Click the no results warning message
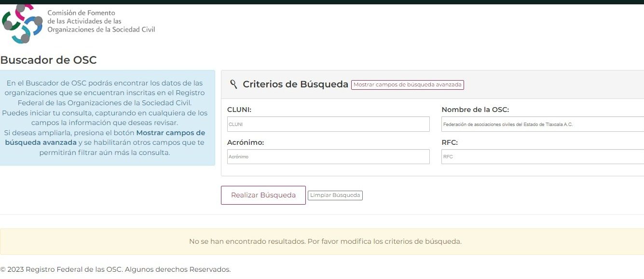Screen dimensions: 644x279 (326, 241)
